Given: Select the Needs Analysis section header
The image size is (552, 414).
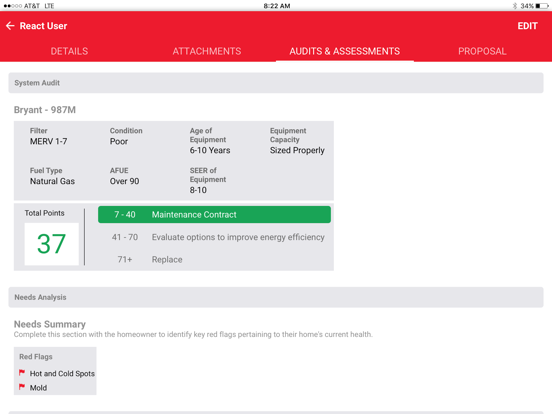Looking at the screenshot, I should click(276, 297).
